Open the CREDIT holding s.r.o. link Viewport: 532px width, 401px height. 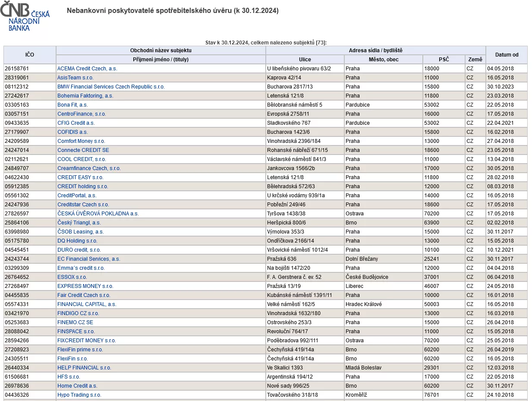pyautogui.click(x=83, y=186)
